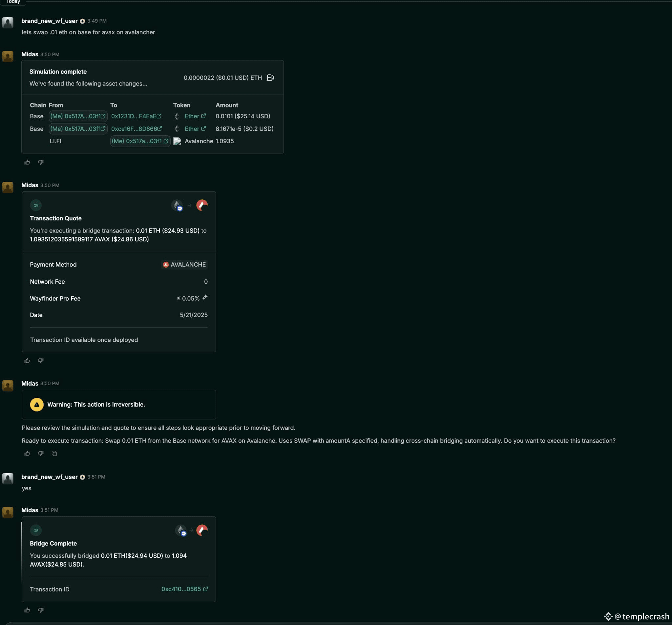Click the '1.093512035591589117 AVAX ($24.86 USD)' quote amount

coord(89,239)
